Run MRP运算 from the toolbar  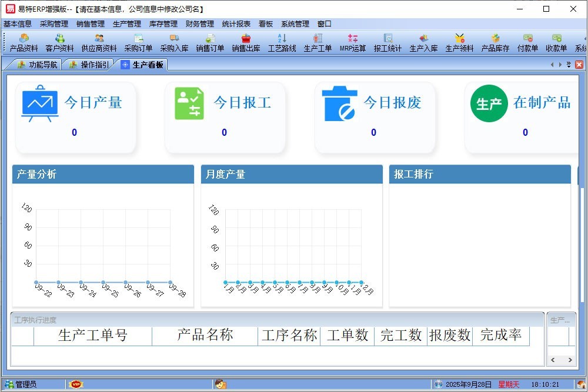pyautogui.click(x=352, y=43)
